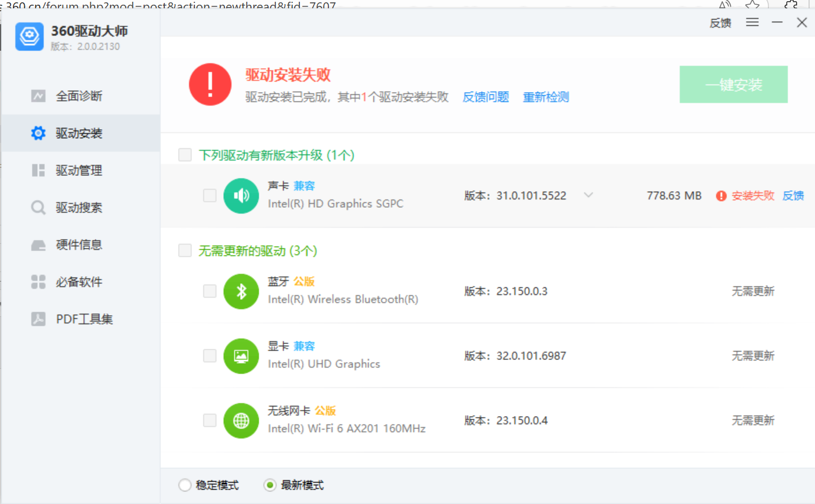Screen dimensions: 815x504
Task: Select the latest mode radio button
Action: pyautogui.click(x=270, y=485)
